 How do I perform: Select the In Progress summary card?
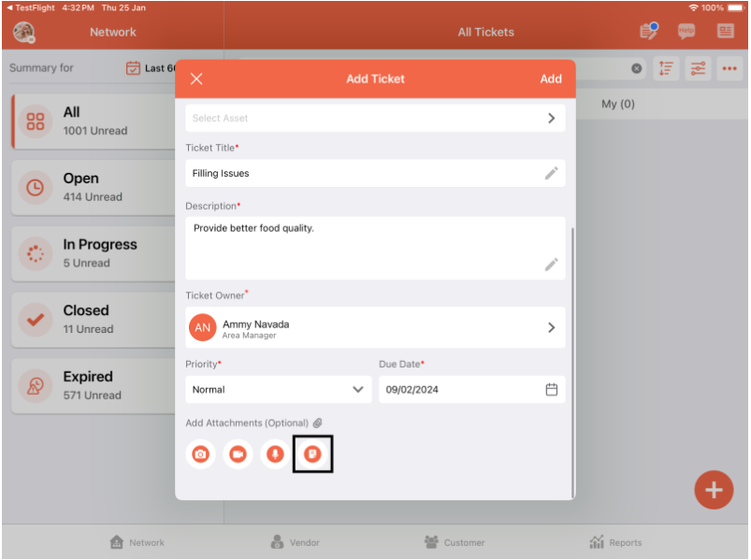tap(94, 253)
